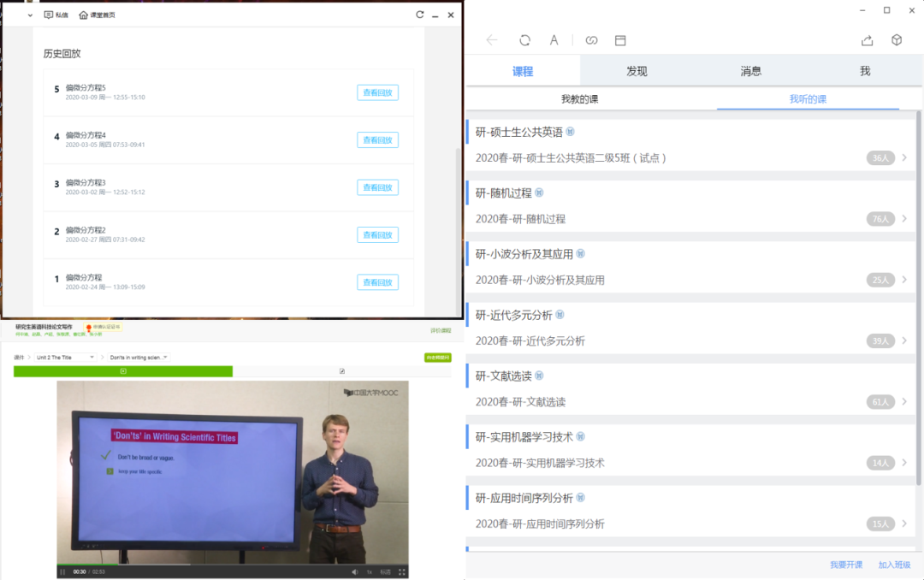The height and width of the screenshot is (580, 924).
Task: Click 查看回放 for 偏微分方程5
Action: [x=377, y=92]
